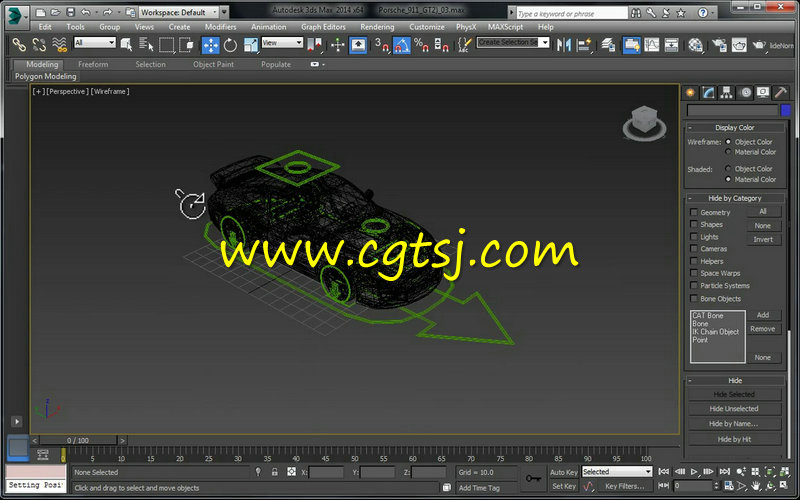Click the time slider 0 / 100
The height and width of the screenshot is (500, 800).
(x=78, y=440)
